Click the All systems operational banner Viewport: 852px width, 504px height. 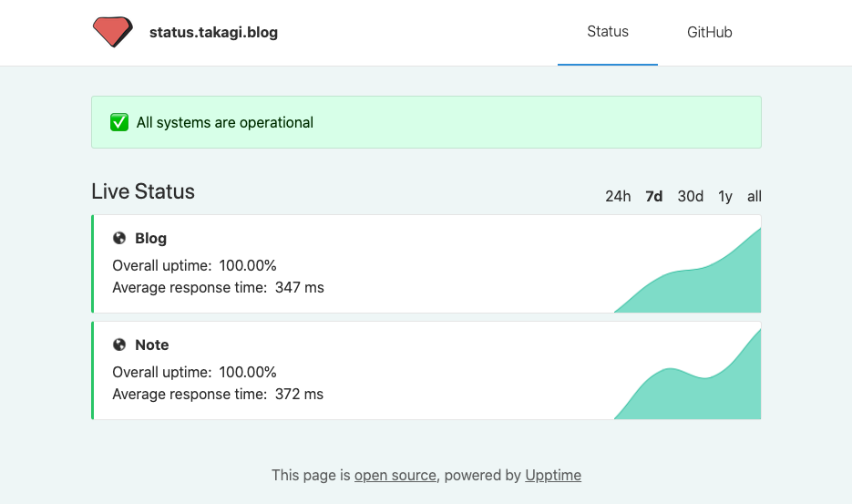(x=426, y=122)
